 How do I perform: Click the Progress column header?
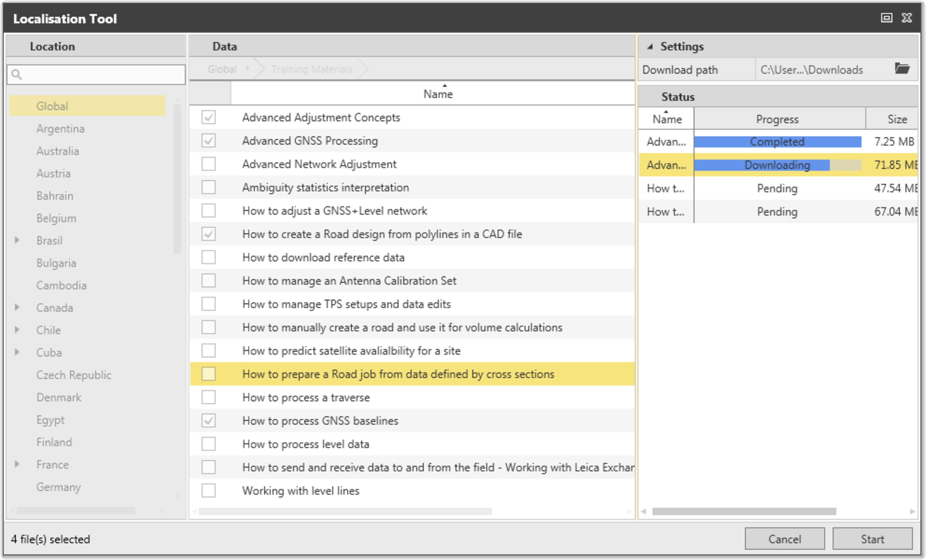coord(779,119)
